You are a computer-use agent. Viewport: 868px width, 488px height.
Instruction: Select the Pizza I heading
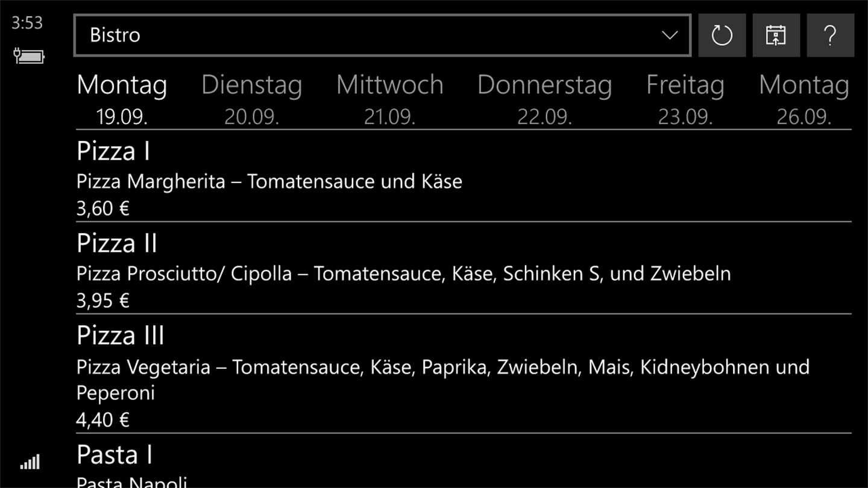(113, 151)
